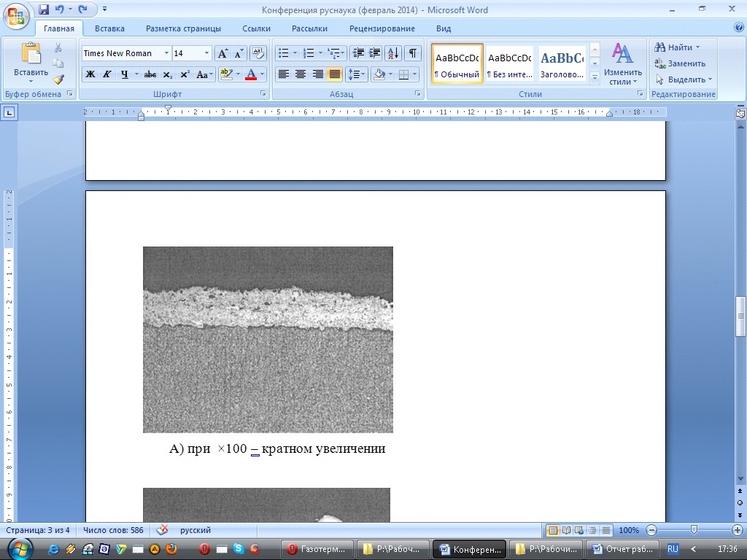Save document via Quick Access icon
Viewport: 747px width, 560px height.
tap(43, 9)
